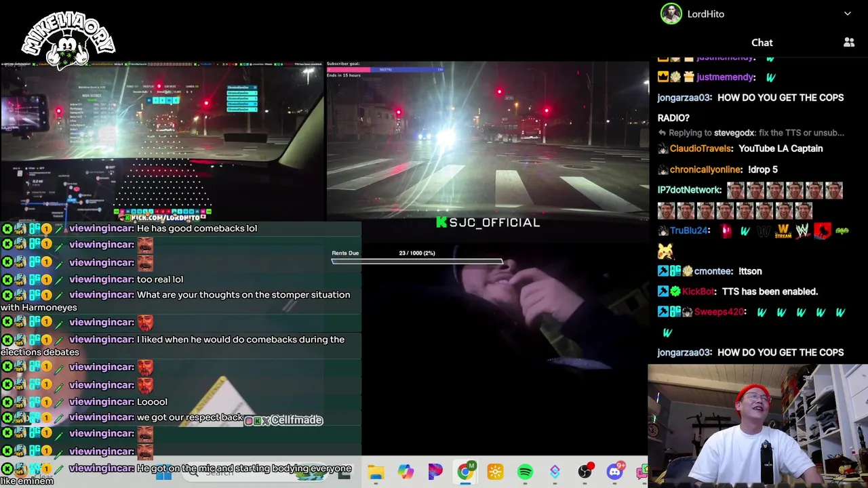Click the Subscriber goal progress bar
This screenshot has width=868, height=488.
click(385, 69)
